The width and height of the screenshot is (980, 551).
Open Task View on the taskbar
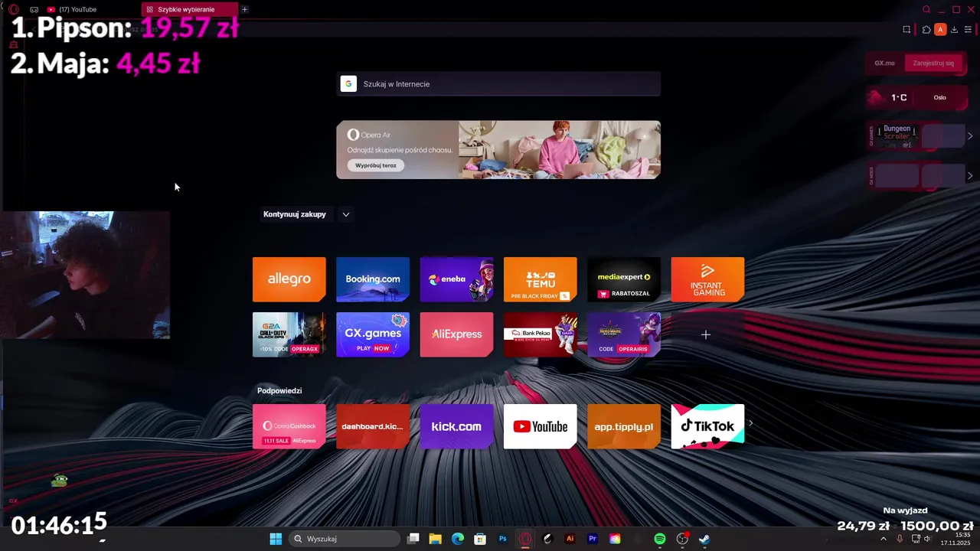(x=413, y=539)
